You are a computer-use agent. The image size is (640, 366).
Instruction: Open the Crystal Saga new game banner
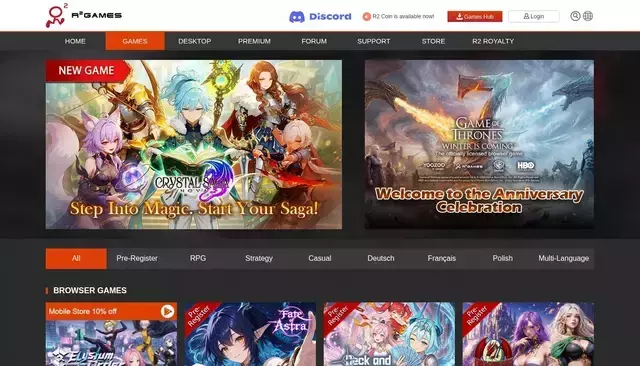pos(194,144)
